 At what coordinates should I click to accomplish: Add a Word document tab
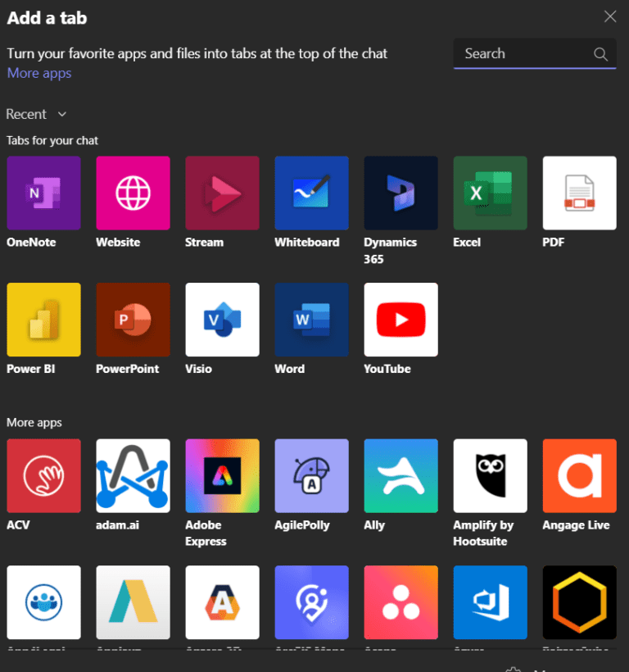(312, 320)
